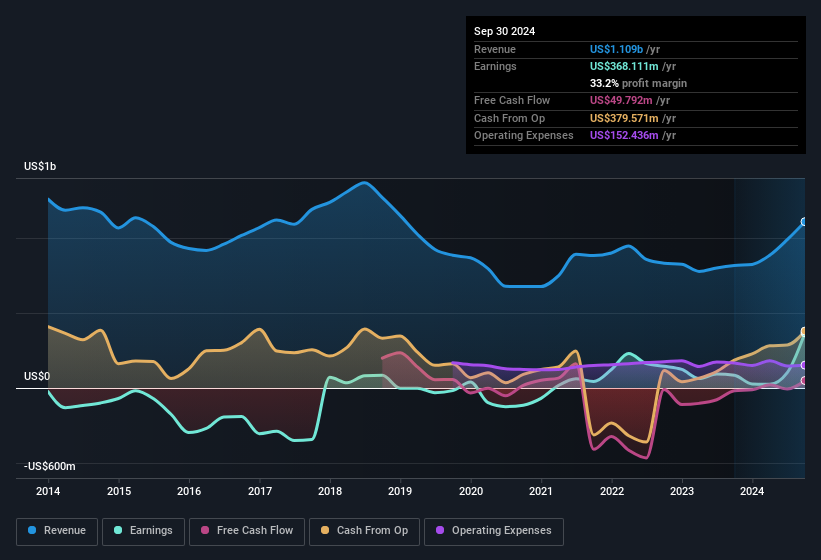Select the 2018 label on the time axis
Image resolution: width=821 pixels, height=560 pixels.
330,491
